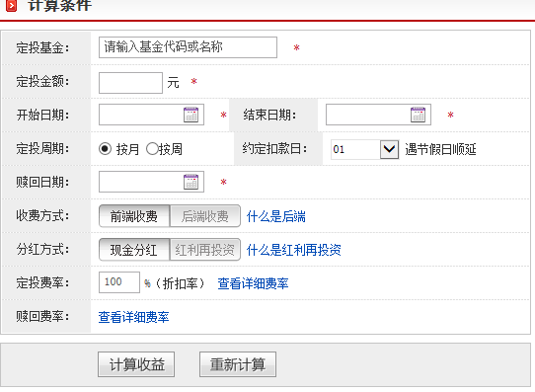
Task: Open the redemption date calendar icon
Action: pos(191,182)
